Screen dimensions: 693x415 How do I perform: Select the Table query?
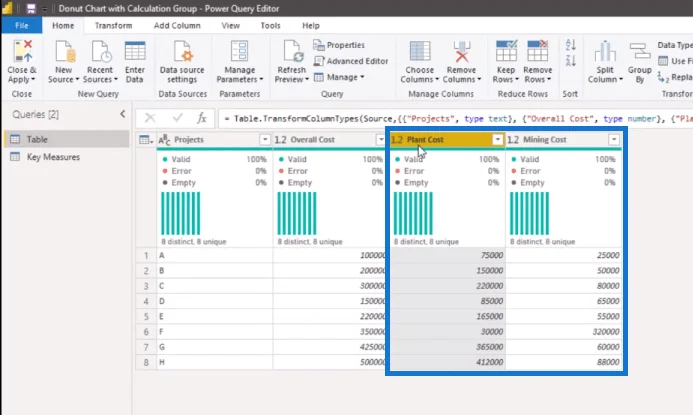point(67,139)
